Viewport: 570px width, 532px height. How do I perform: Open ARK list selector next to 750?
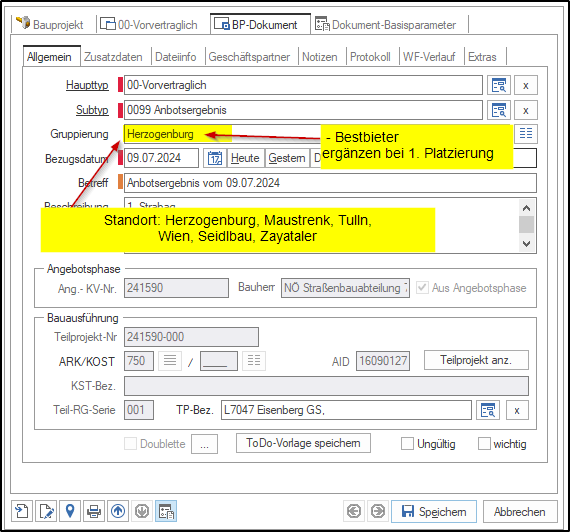(170, 361)
